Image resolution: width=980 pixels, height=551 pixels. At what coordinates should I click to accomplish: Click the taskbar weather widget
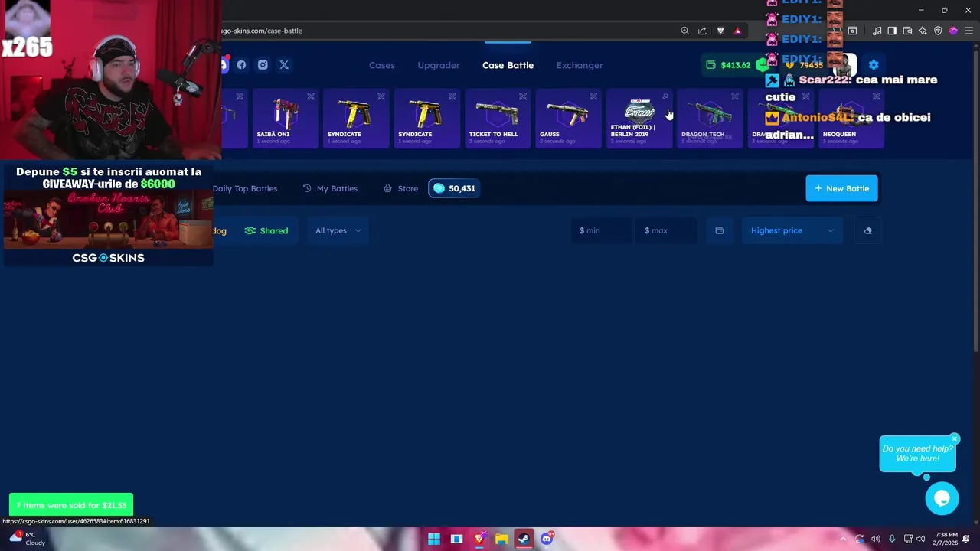click(26, 539)
